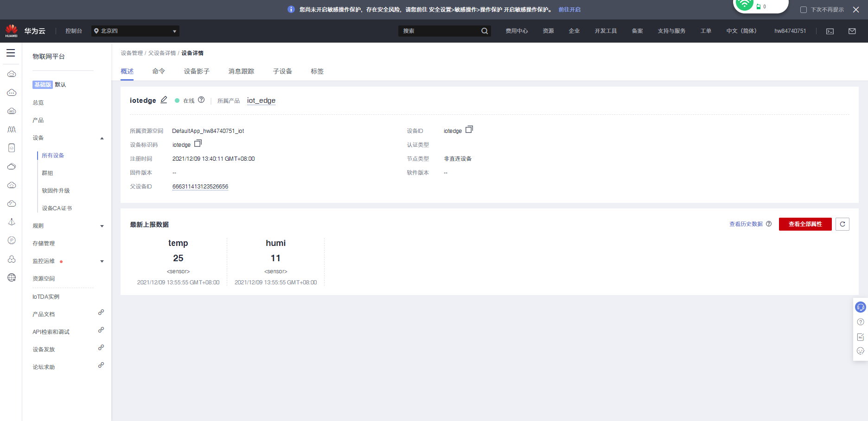868x421 pixels.
Task: Click the help icon beside 查看历史数据
Action: click(769, 224)
